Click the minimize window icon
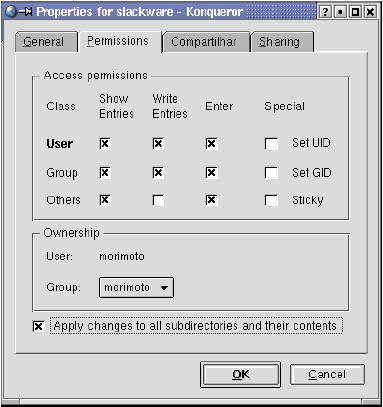This screenshot has height=407, width=383. click(x=340, y=12)
